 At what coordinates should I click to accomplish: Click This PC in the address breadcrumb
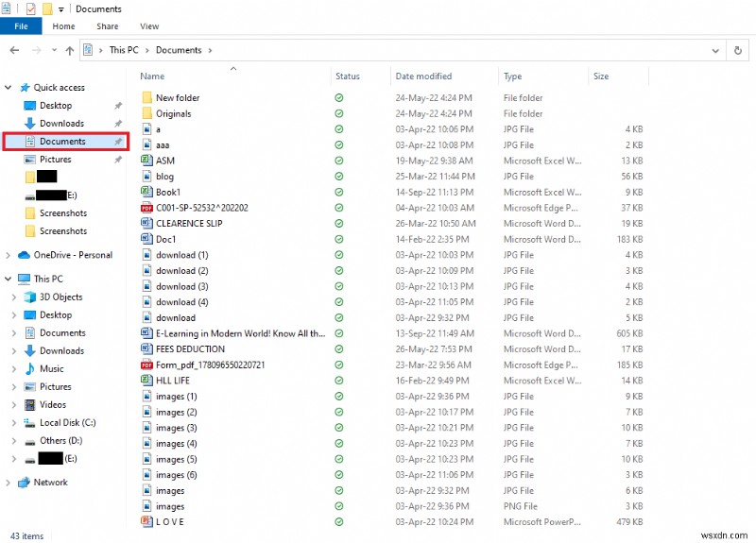pyautogui.click(x=124, y=50)
